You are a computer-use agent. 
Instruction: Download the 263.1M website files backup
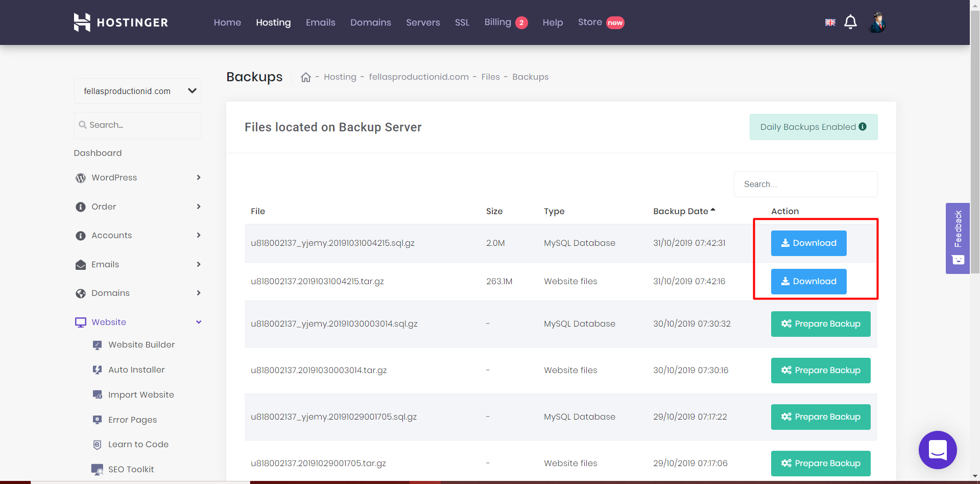(x=808, y=282)
